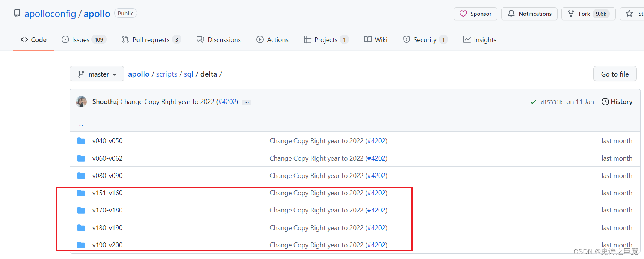
Task: Switch to the Code tab
Action: tap(33, 40)
